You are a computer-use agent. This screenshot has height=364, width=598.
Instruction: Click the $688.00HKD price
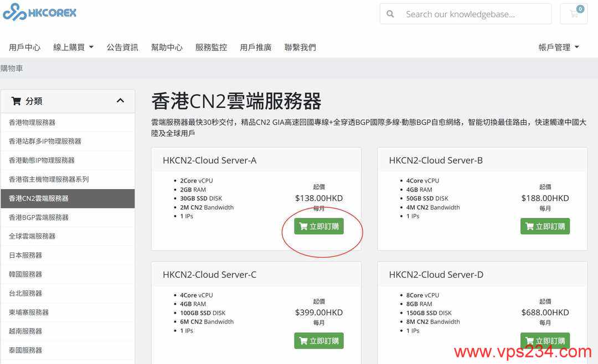pyautogui.click(x=545, y=313)
